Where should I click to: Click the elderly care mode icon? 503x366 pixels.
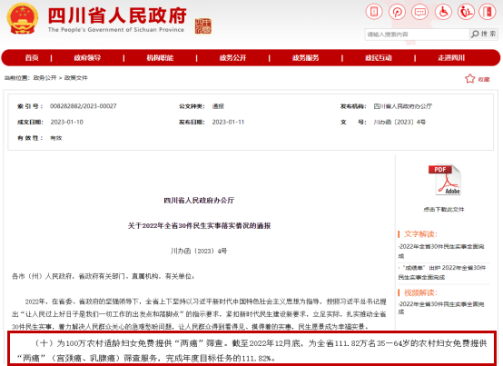[x=466, y=12]
